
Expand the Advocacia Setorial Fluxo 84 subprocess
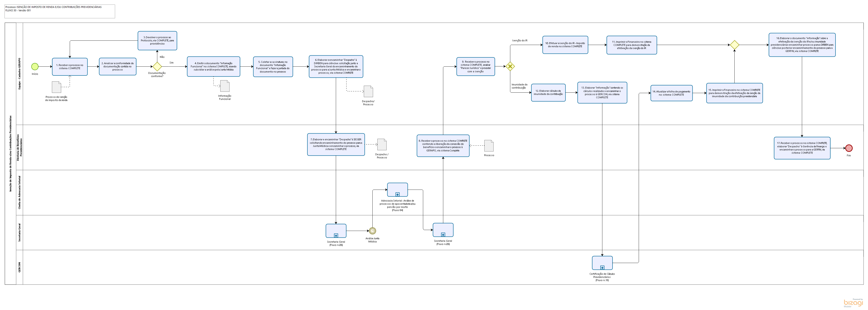tap(397, 194)
